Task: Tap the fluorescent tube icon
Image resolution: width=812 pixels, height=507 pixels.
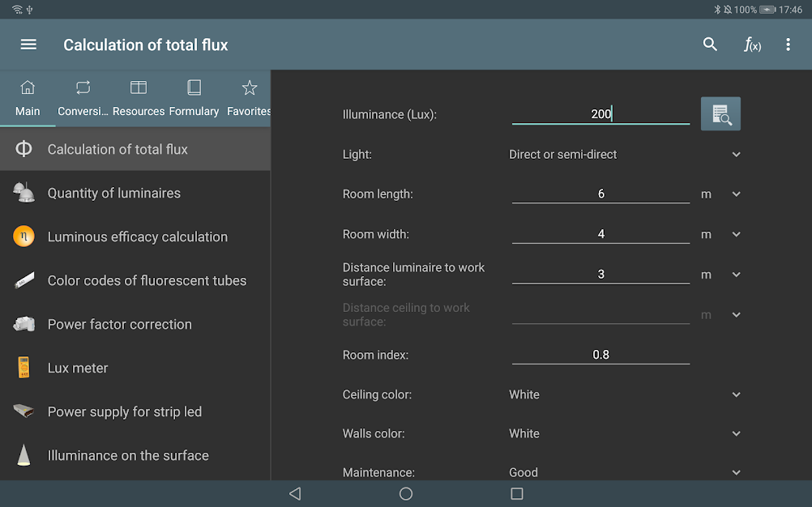Action: (24, 280)
